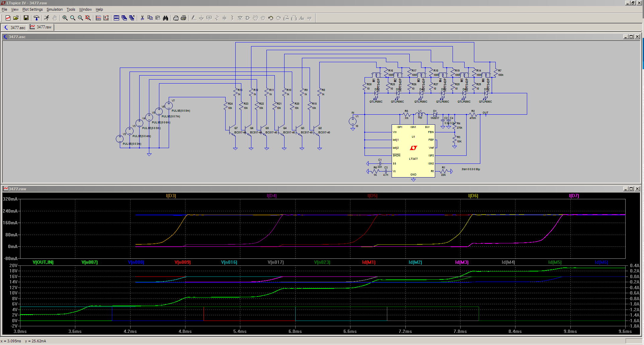Open a file using the folder icon
The height and width of the screenshot is (345, 644).
tap(16, 18)
